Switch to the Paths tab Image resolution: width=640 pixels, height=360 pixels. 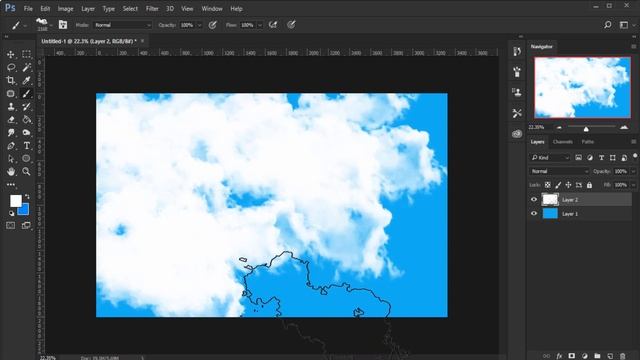[587, 142]
